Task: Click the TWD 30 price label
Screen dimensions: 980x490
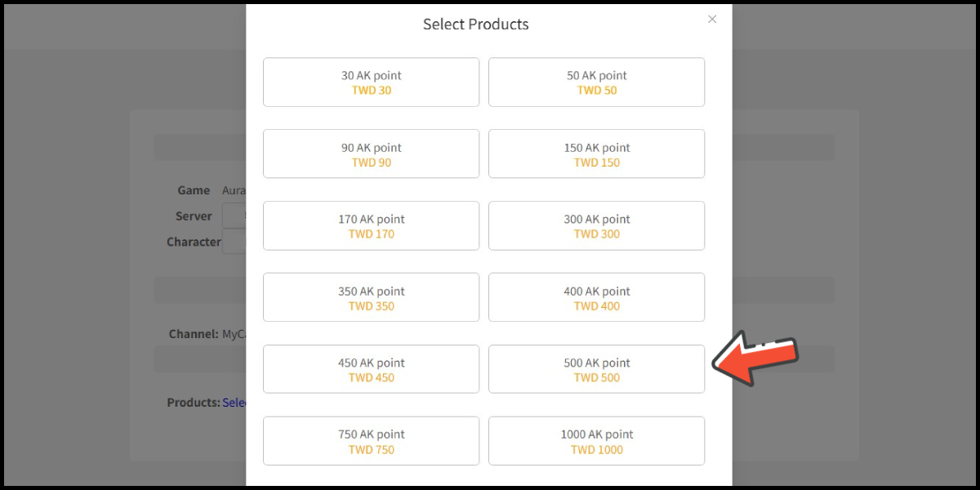Action: [372, 90]
